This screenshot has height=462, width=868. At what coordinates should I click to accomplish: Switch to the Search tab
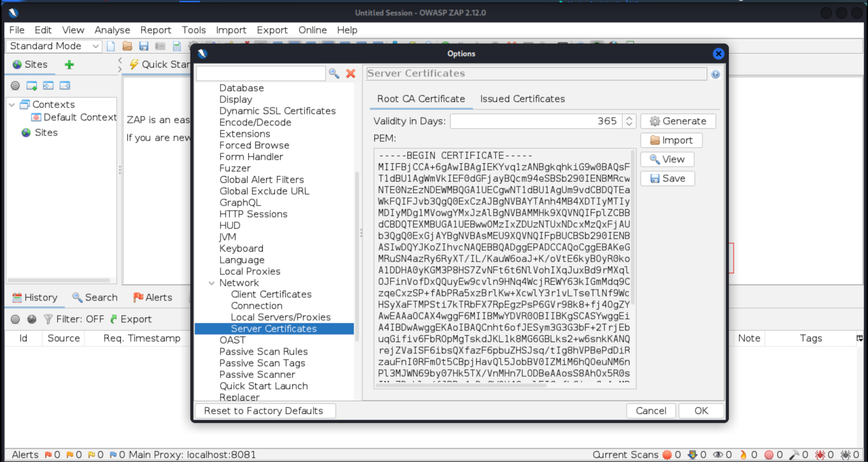95,298
